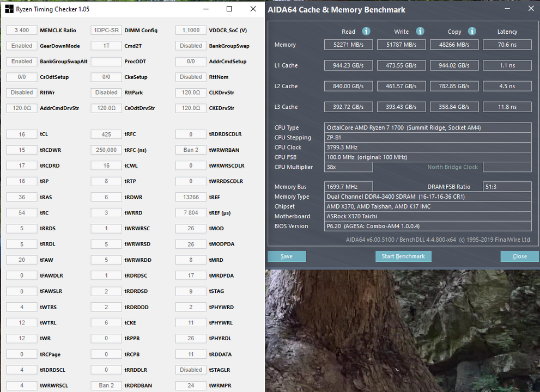
Task: Close the Ryzen Timing Checker window
Action: coord(253,9)
